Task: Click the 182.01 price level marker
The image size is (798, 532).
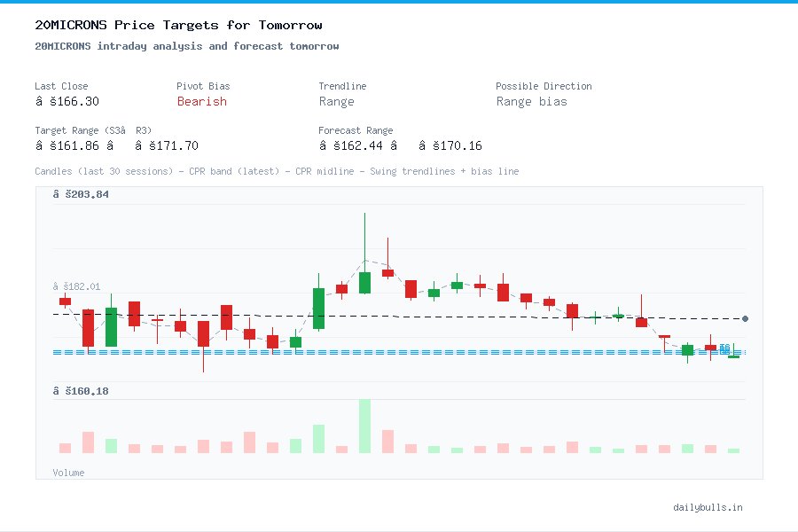Action: coord(75,286)
